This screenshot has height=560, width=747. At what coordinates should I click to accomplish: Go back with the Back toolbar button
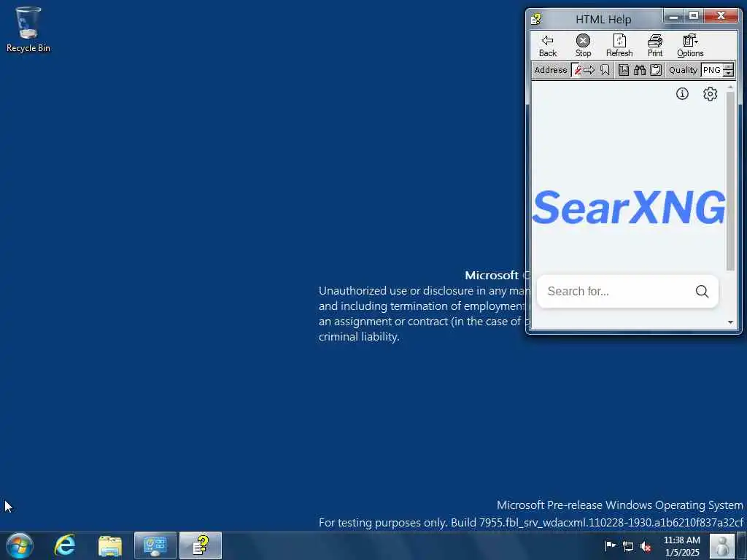pyautogui.click(x=547, y=46)
